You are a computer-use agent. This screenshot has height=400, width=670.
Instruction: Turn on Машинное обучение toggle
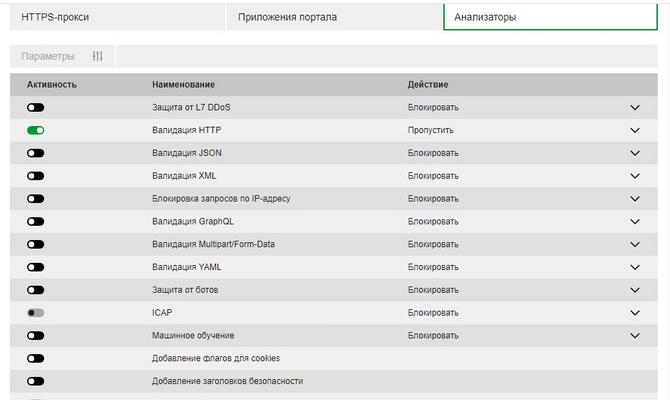click(x=36, y=336)
